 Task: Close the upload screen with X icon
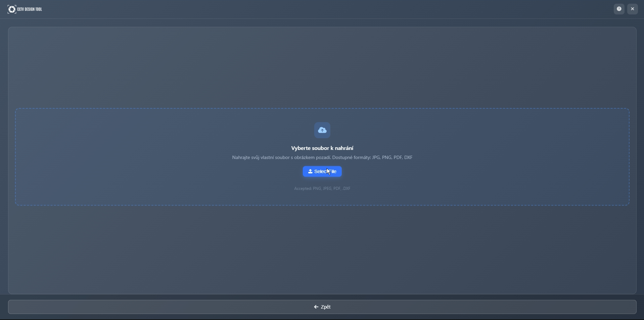[x=633, y=9]
